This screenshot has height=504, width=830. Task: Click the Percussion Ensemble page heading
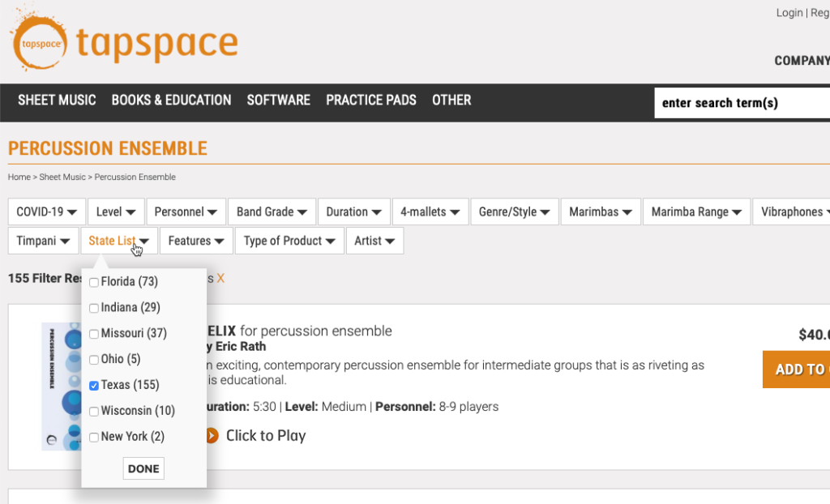(108, 148)
